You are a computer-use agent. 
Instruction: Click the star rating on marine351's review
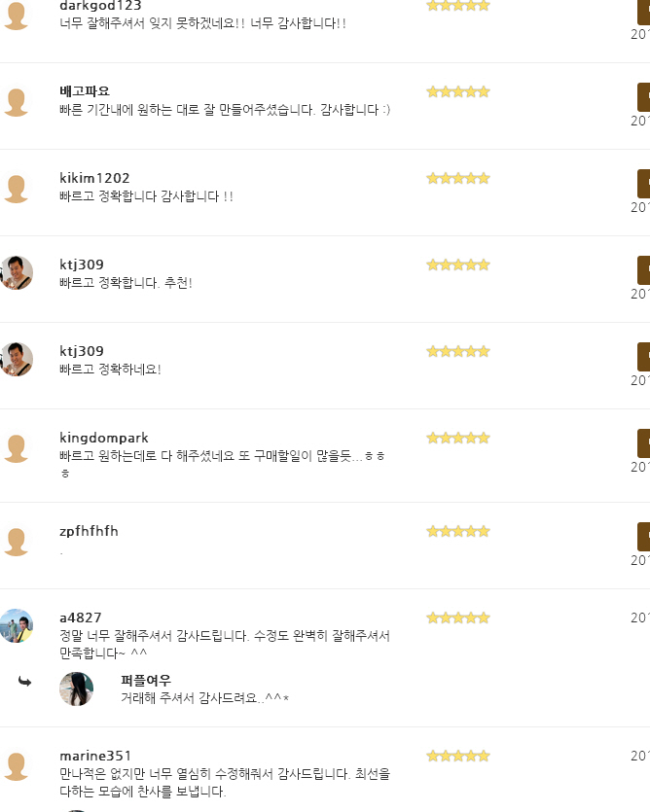click(458, 756)
